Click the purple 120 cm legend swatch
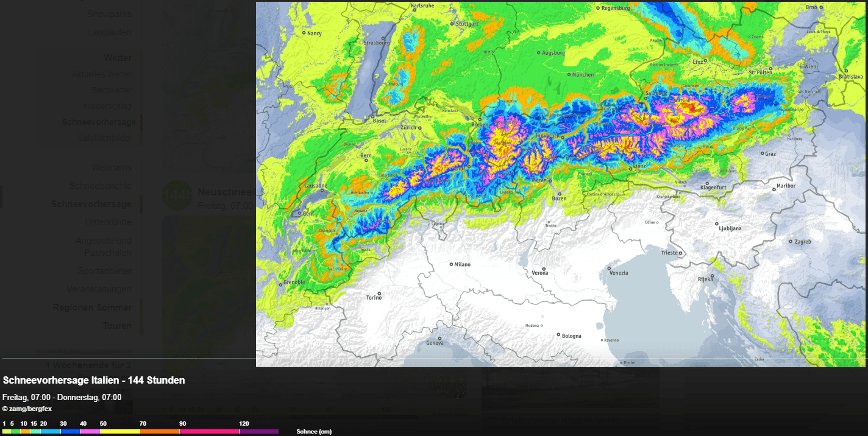This screenshot has width=868, height=436. coord(258,431)
